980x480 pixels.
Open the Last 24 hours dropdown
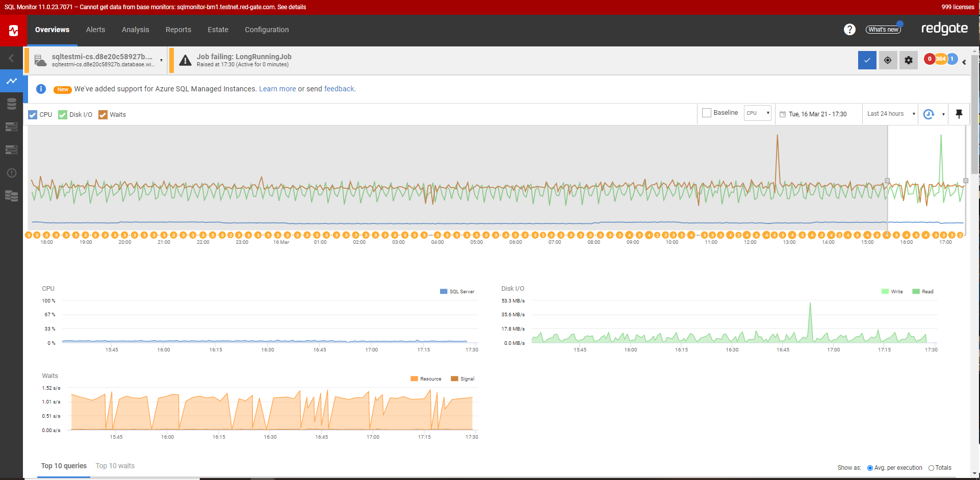tap(889, 113)
